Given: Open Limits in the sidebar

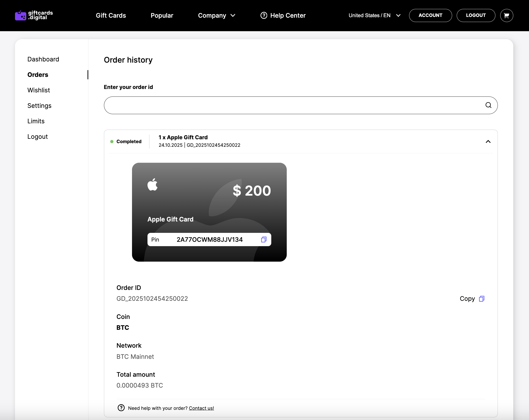Looking at the screenshot, I should pos(36,121).
